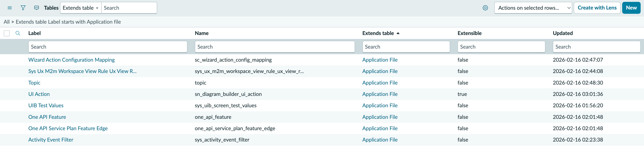
Task: Click Application File in Sys Ux M2m row
Action: (x=380, y=71)
